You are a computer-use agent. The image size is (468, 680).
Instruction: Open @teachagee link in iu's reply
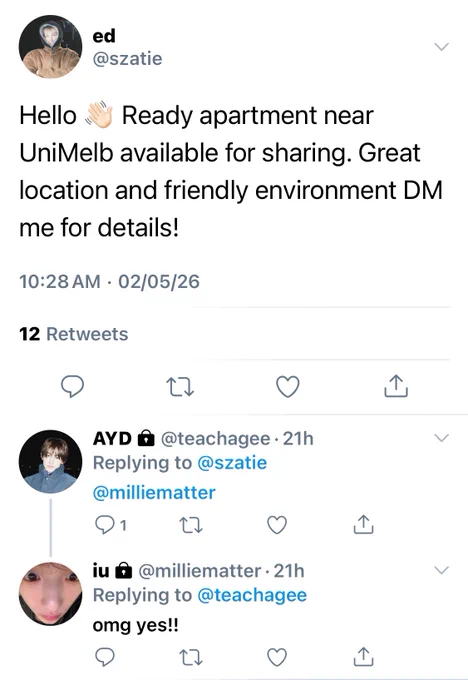point(252,595)
